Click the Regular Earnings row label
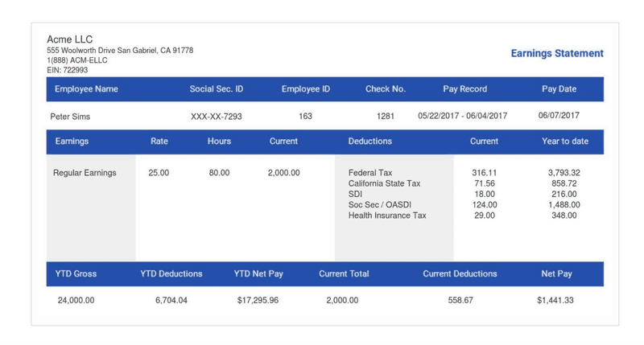Image resolution: width=644 pixels, height=345 pixels. [x=85, y=173]
